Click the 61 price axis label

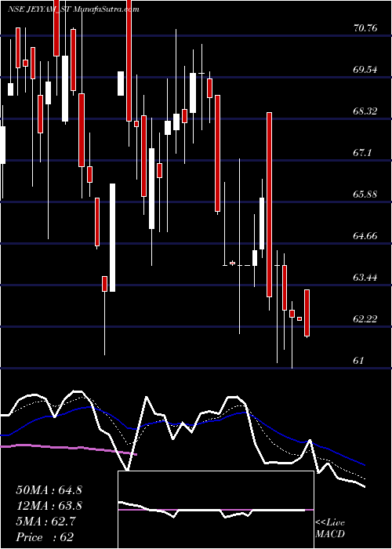(x=359, y=361)
